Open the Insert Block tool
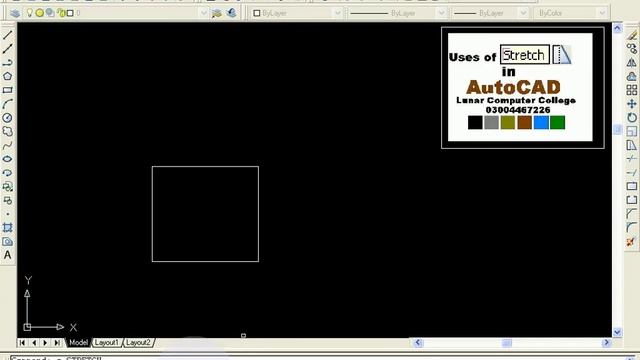 7,187
